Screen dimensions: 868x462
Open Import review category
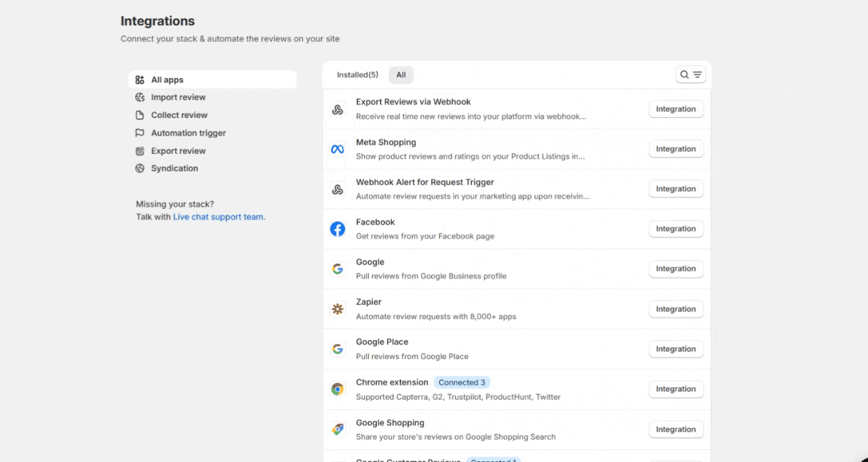(178, 98)
